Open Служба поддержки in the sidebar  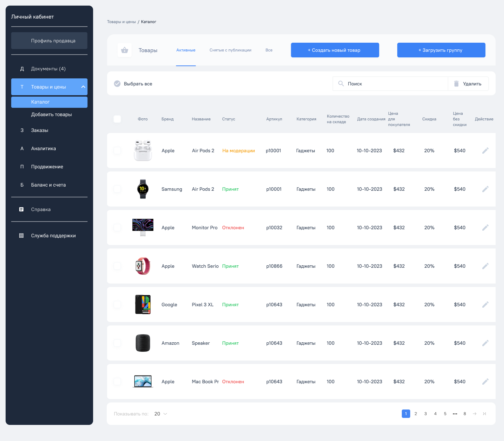pyautogui.click(x=53, y=236)
